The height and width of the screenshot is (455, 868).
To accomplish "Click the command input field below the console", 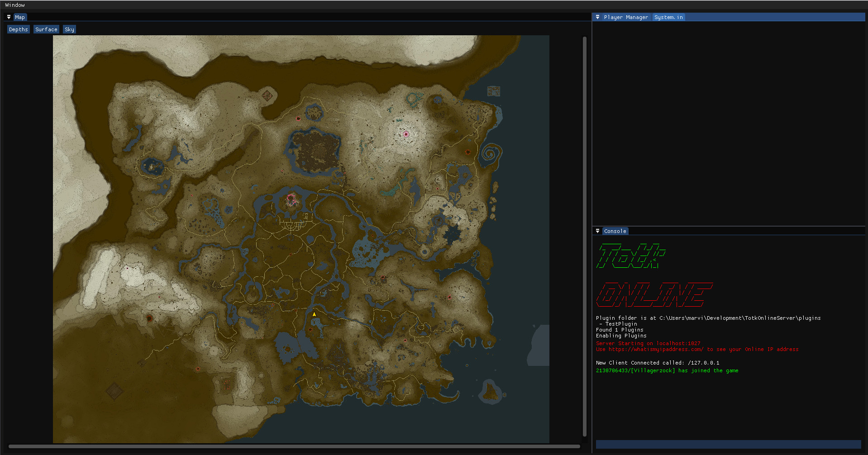I will (x=730, y=444).
